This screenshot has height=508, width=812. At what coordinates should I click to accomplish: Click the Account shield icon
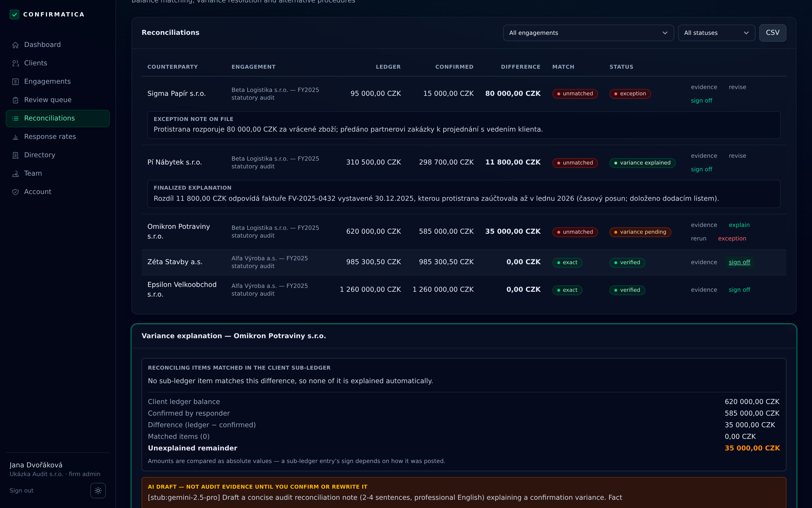[x=15, y=192]
